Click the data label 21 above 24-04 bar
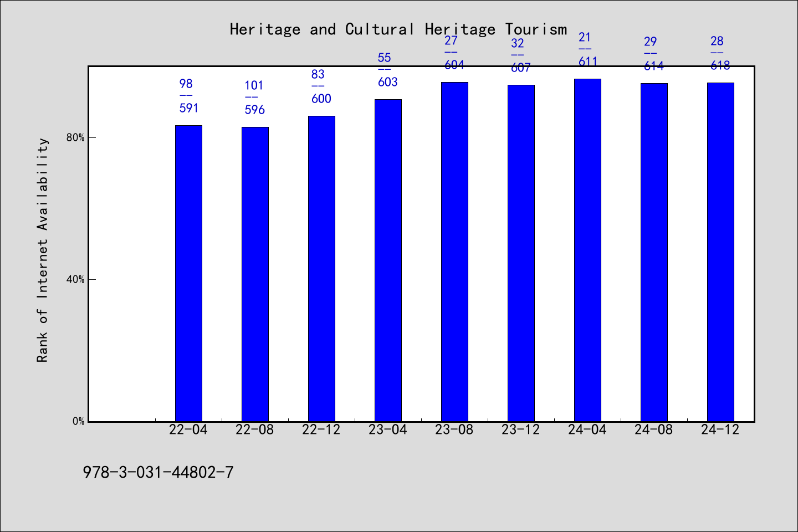798x532 pixels. pyautogui.click(x=585, y=37)
